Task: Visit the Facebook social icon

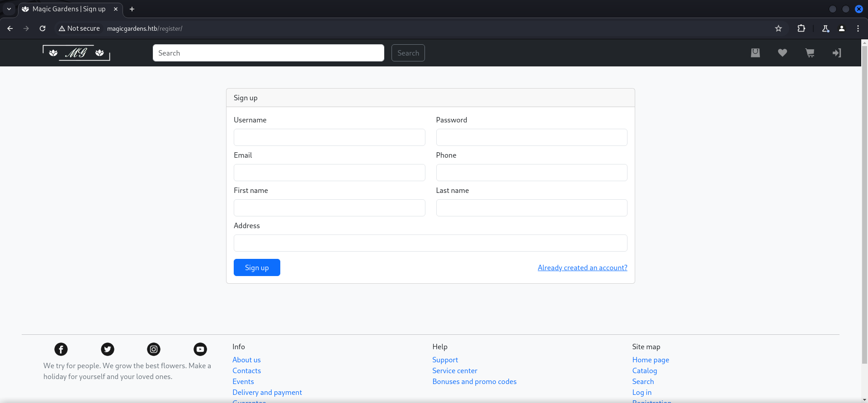Action: tap(61, 349)
